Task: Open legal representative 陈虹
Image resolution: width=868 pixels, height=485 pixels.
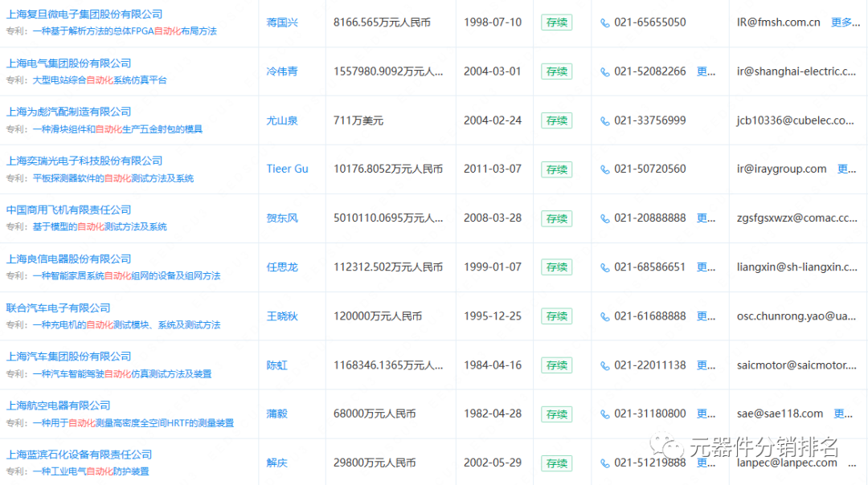Action: coord(276,365)
